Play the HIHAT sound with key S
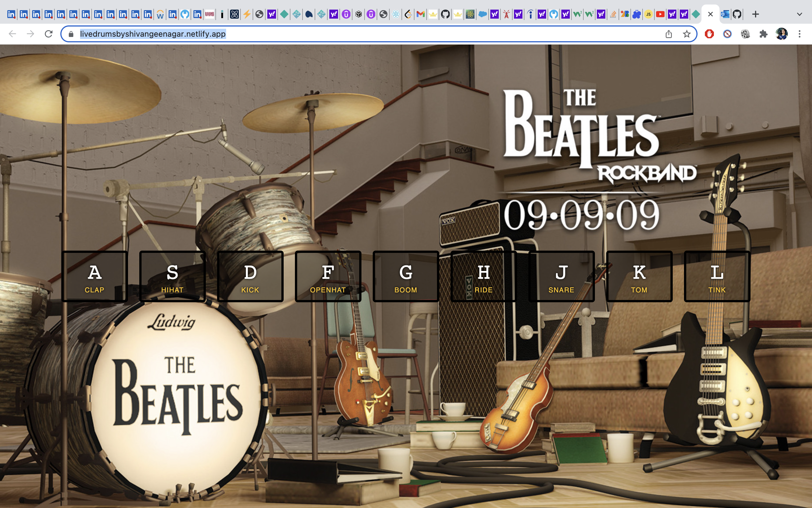This screenshot has width=812, height=508. click(x=173, y=276)
